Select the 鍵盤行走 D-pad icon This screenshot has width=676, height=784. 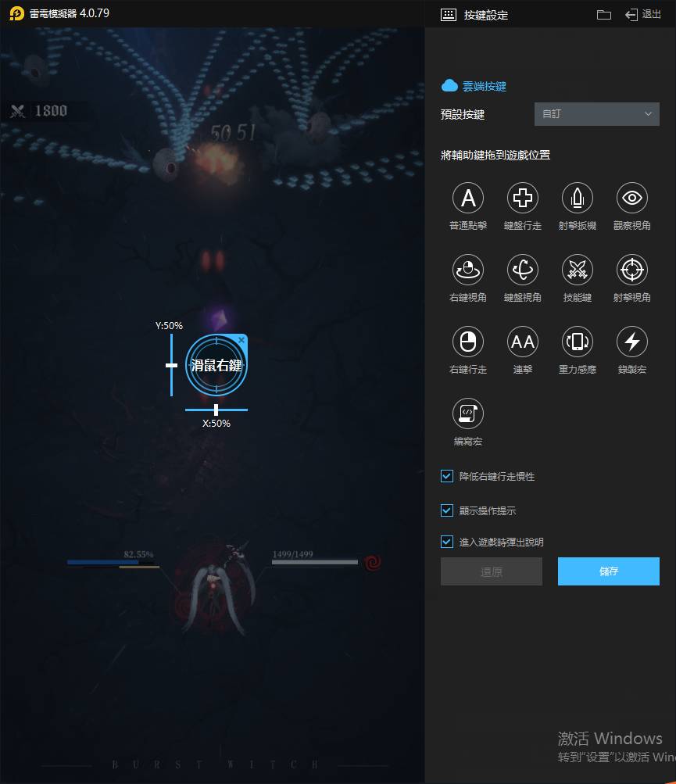coord(523,198)
